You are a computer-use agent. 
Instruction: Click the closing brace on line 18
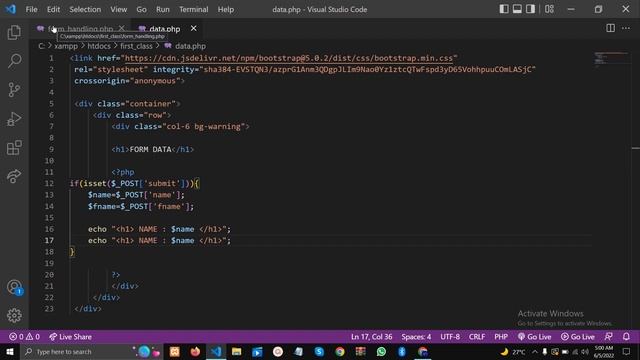point(72,252)
